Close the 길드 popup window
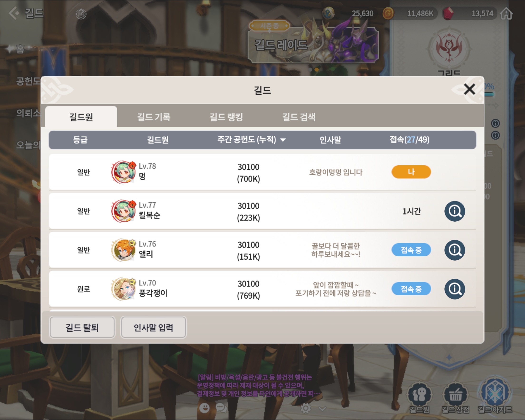 pos(469,89)
